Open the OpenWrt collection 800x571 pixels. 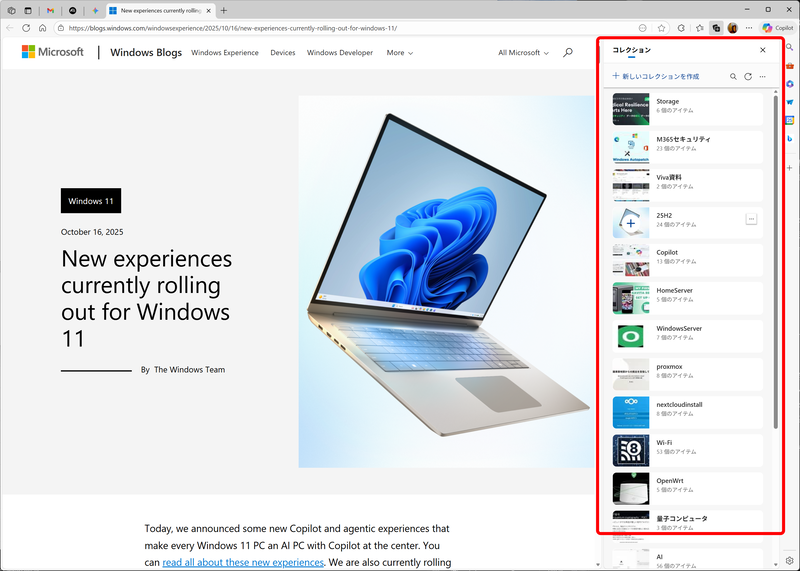(687, 489)
